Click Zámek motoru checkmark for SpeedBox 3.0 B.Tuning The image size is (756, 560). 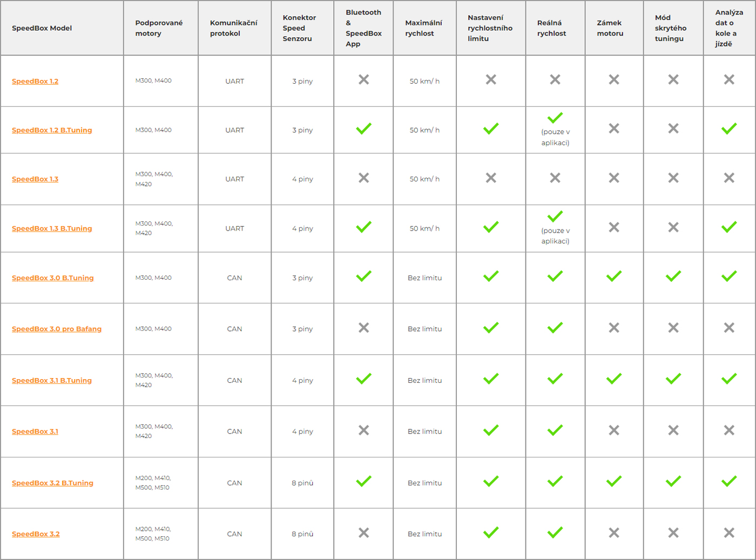[x=614, y=276]
